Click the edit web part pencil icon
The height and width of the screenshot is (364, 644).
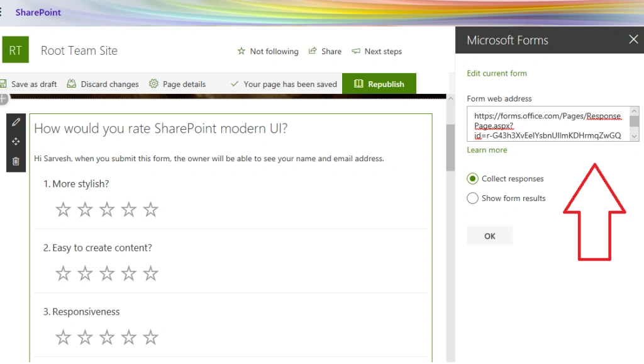[16, 122]
